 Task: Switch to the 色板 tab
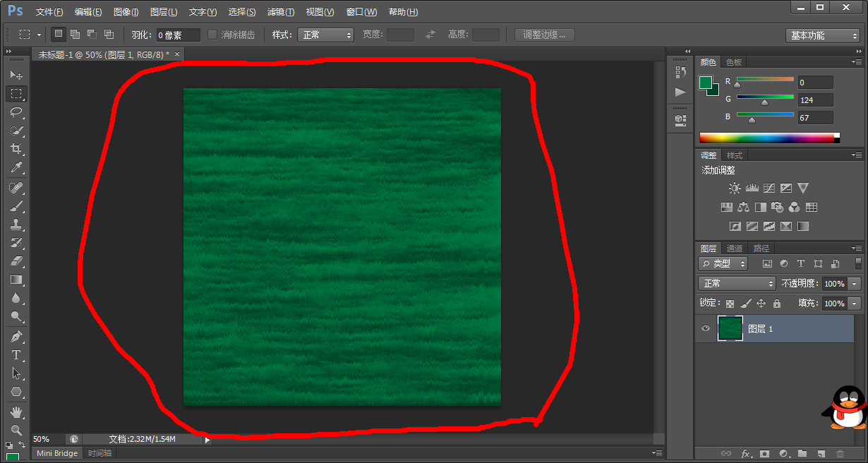(734, 62)
